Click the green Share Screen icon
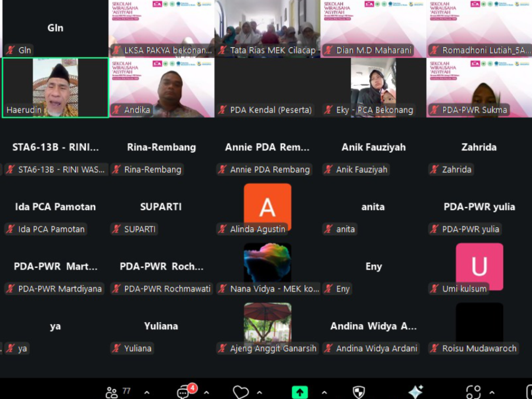Screen dimensions: 532x399 (300, 392)
